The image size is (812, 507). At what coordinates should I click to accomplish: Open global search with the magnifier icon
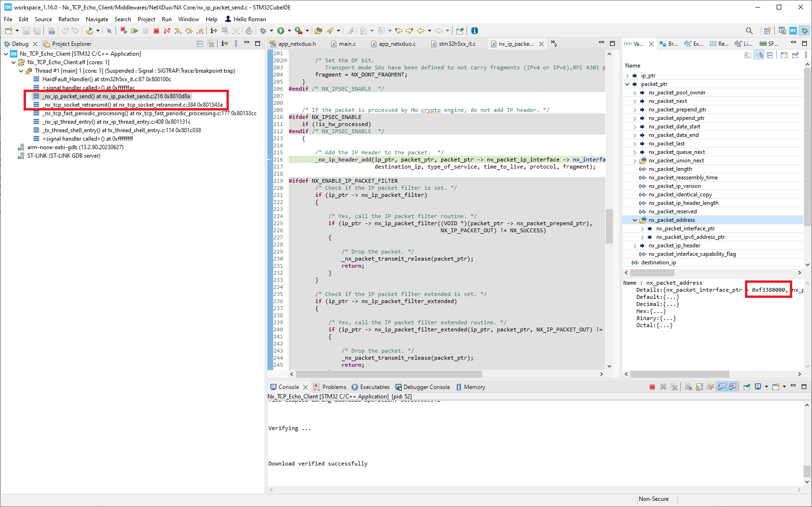point(749,30)
